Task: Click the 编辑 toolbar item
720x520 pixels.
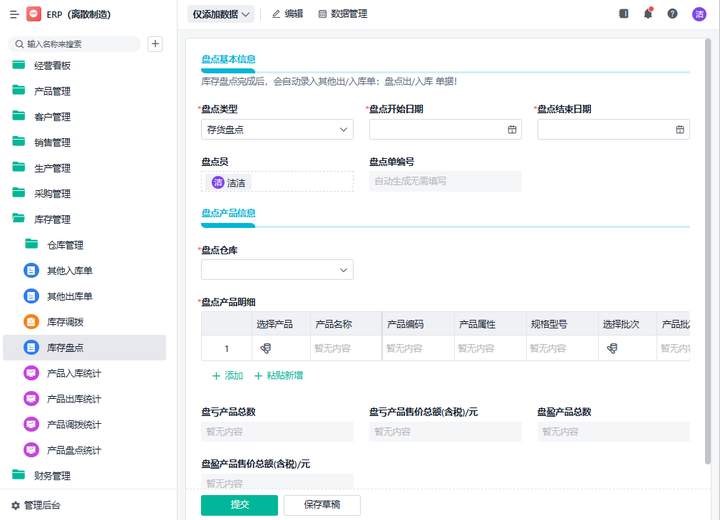Action: [x=287, y=14]
